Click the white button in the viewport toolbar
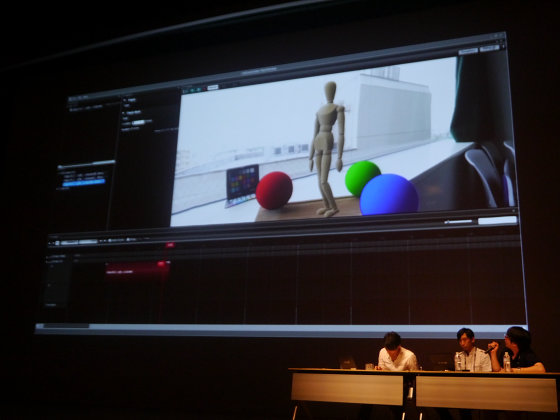 (x=212, y=88)
